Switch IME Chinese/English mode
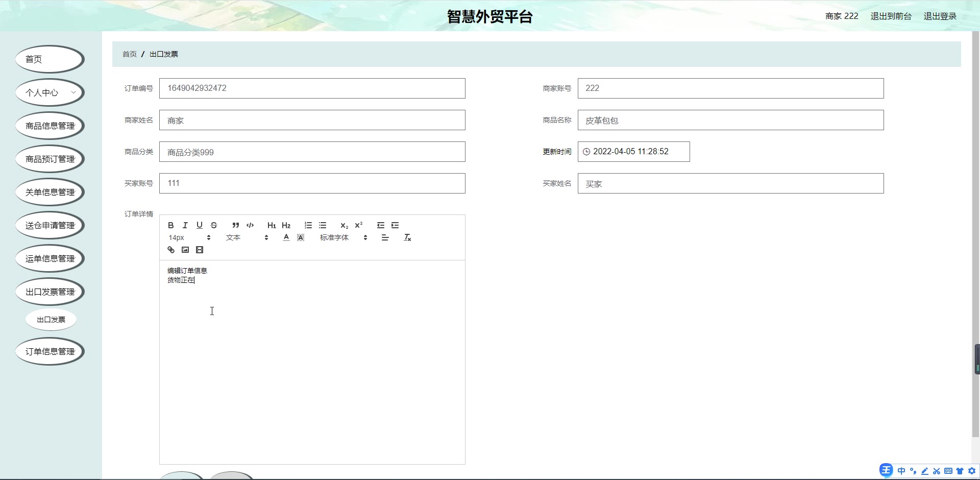Image resolution: width=980 pixels, height=480 pixels. click(x=901, y=471)
